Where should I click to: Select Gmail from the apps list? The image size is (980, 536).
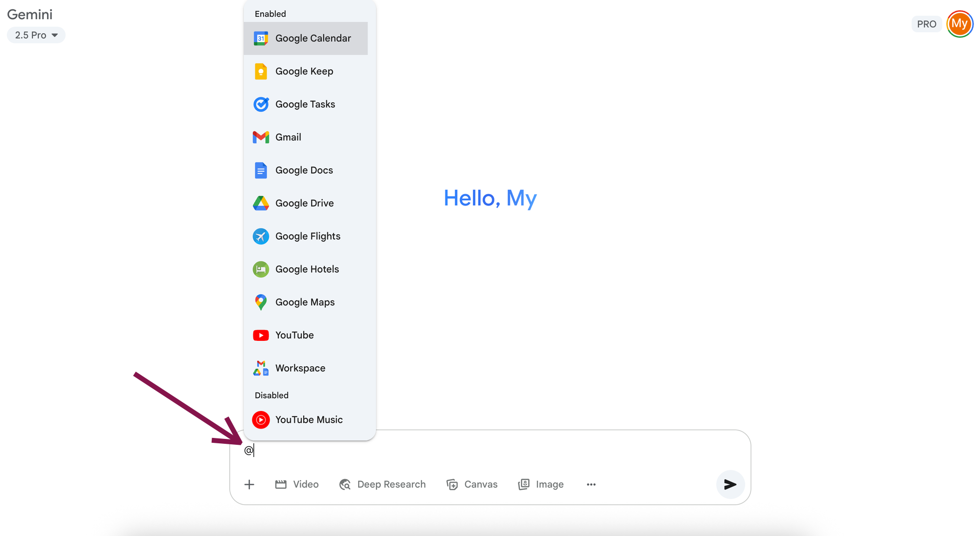306,137
